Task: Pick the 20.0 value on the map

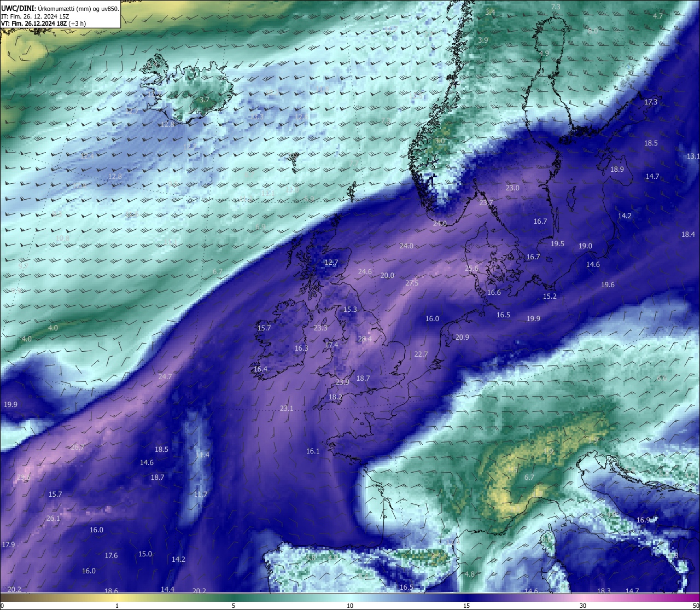Action: pyautogui.click(x=387, y=276)
